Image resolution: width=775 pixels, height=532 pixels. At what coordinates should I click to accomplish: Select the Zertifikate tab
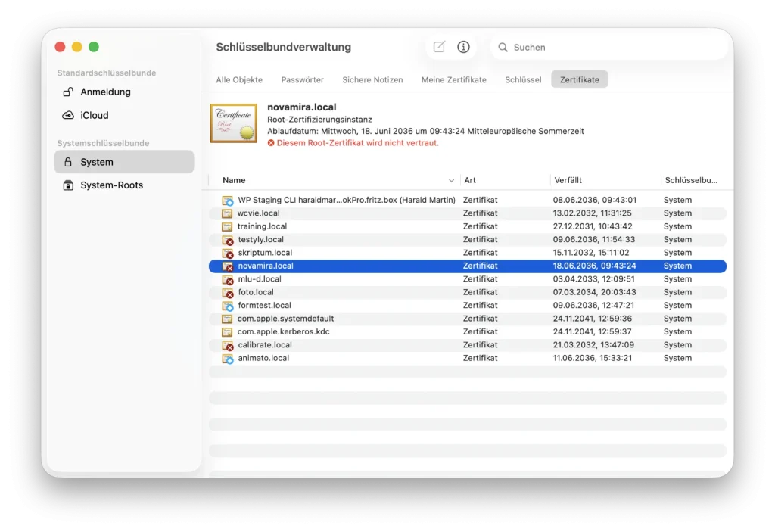(580, 79)
